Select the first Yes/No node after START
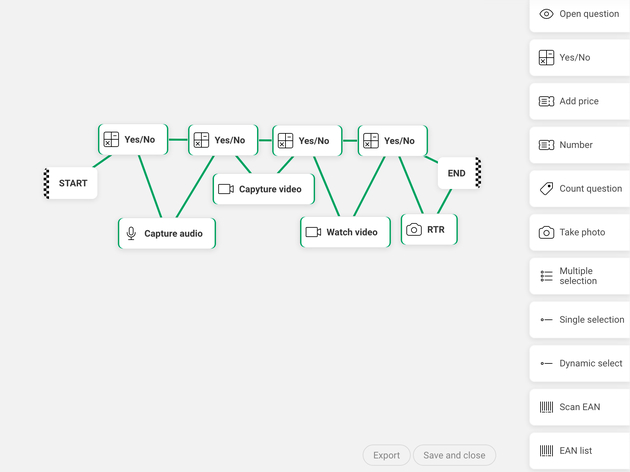This screenshot has width=630, height=472. pos(133,140)
